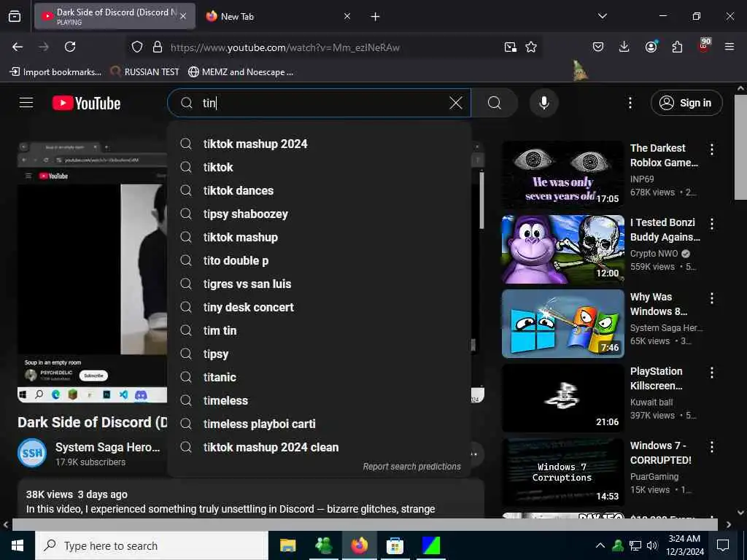
Task: Open MEMZ and Noescape bookmark
Action: pos(241,72)
